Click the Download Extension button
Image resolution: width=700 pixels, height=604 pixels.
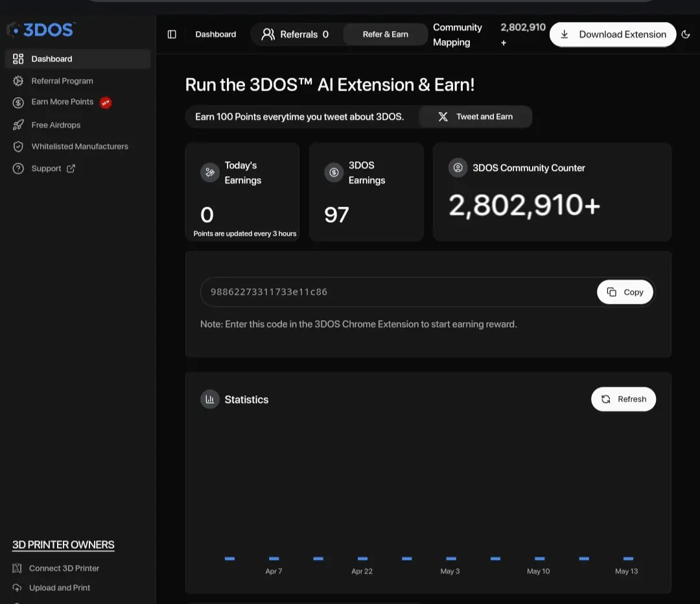(613, 34)
